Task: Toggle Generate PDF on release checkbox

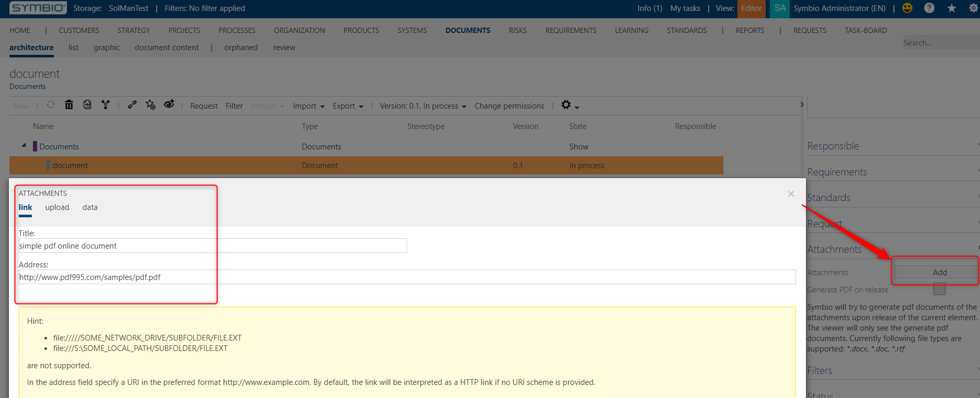Action: pyautogui.click(x=939, y=289)
